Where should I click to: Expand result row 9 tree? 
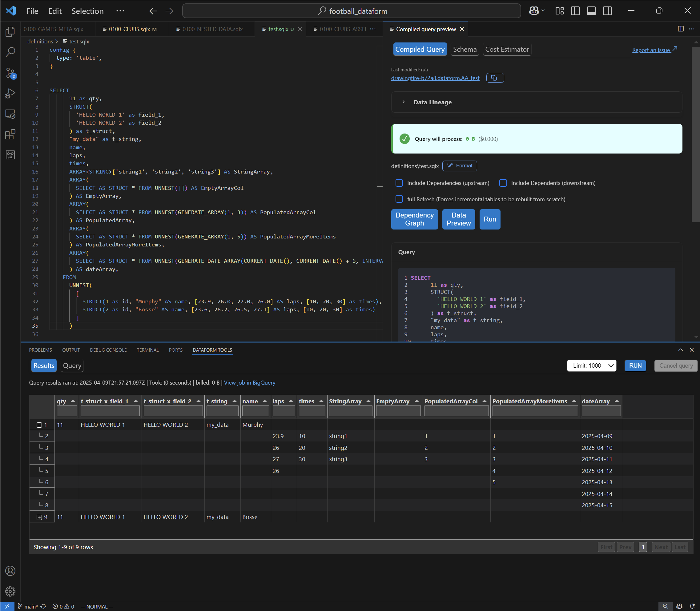coord(39,517)
